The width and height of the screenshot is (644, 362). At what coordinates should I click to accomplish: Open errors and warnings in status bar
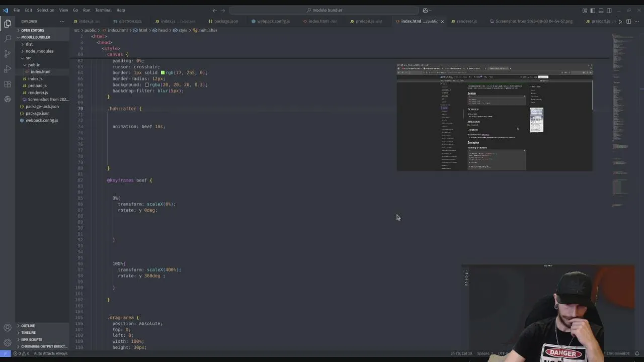[22, 353]
